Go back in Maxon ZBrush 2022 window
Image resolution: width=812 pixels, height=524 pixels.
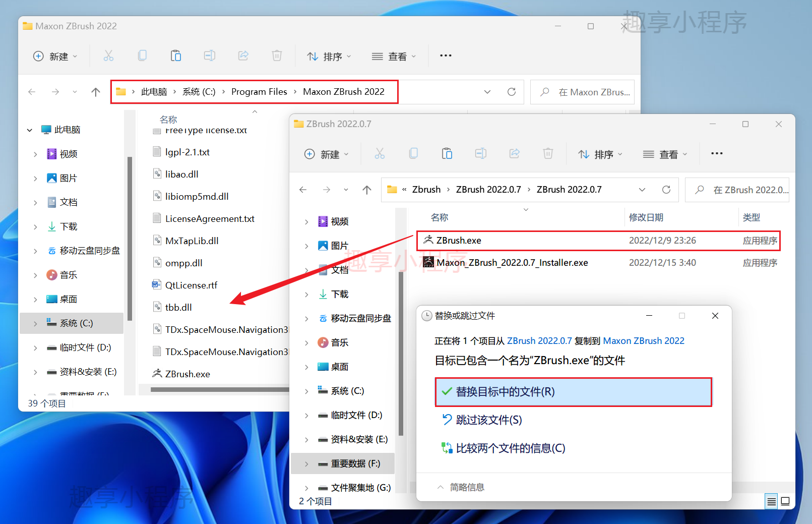tap(32, 92)
